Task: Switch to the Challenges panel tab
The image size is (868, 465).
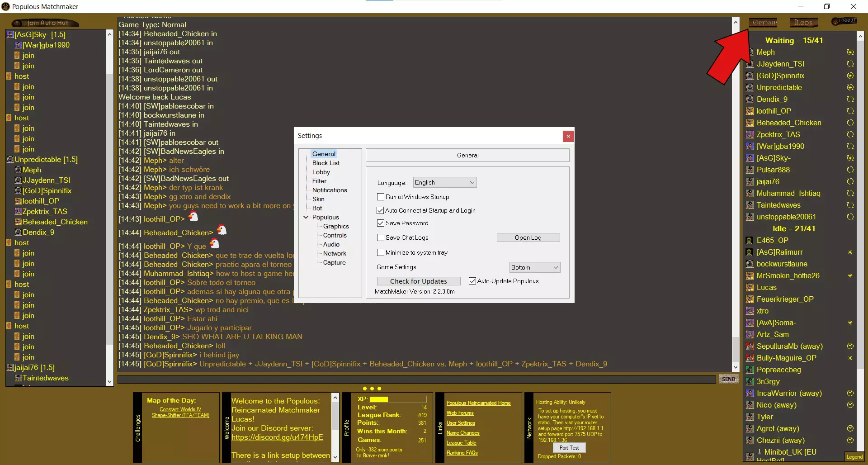Action: 138,427
